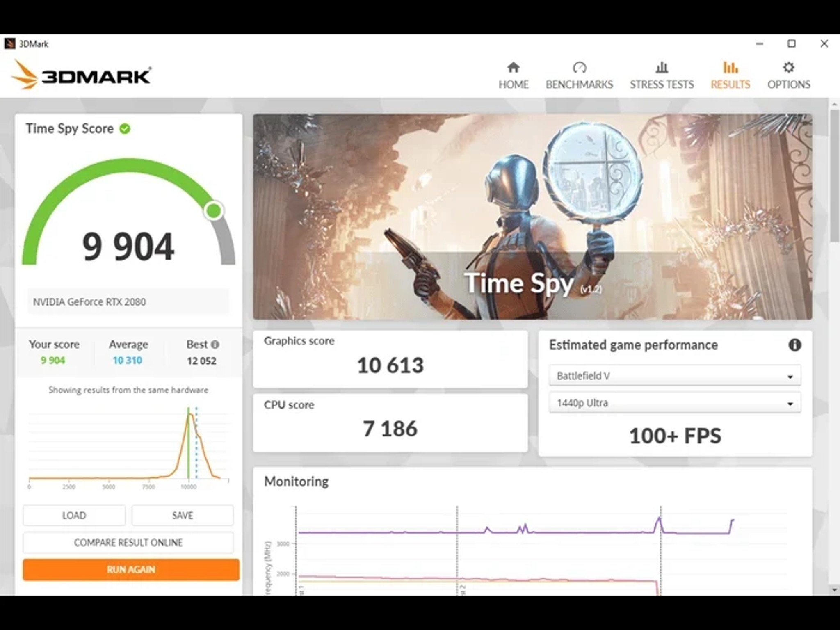Click your score value 9 904 in green
This screenshot has height=630, width=840.
coord(53,361)
